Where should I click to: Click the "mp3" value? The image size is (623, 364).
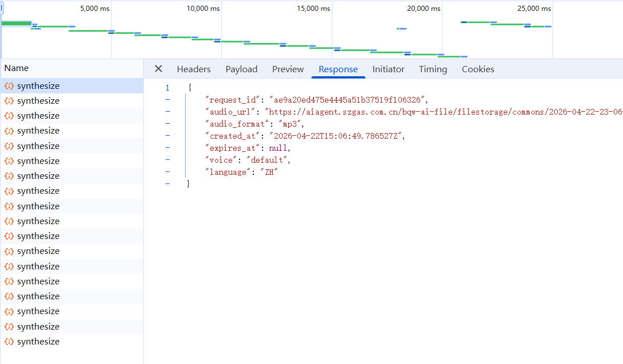click(x=289, y=124)
